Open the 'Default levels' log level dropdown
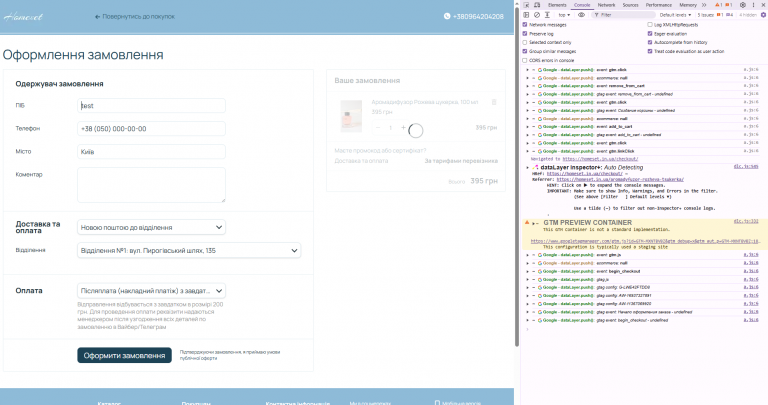Image resolution: width=768 pixels, height=405 pixels. (x=675, y=15)
